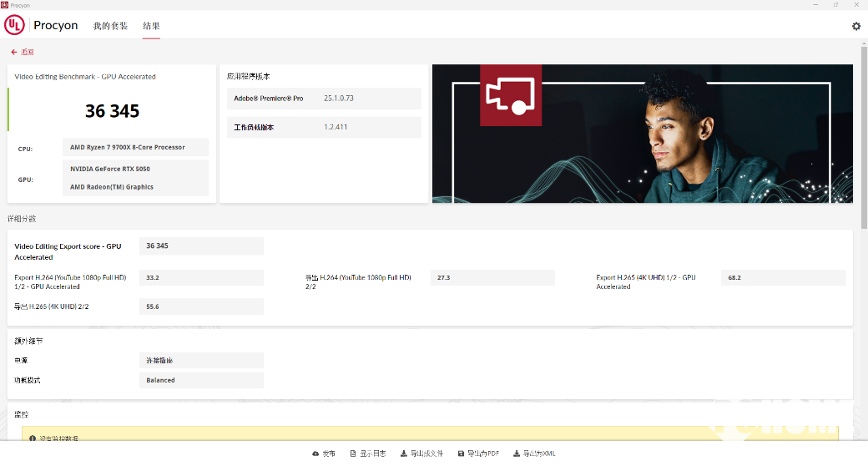Viewport: 868px width, 466px height.
Task: Click the 27.3 H.264 export value
Action: coord(492,277)
